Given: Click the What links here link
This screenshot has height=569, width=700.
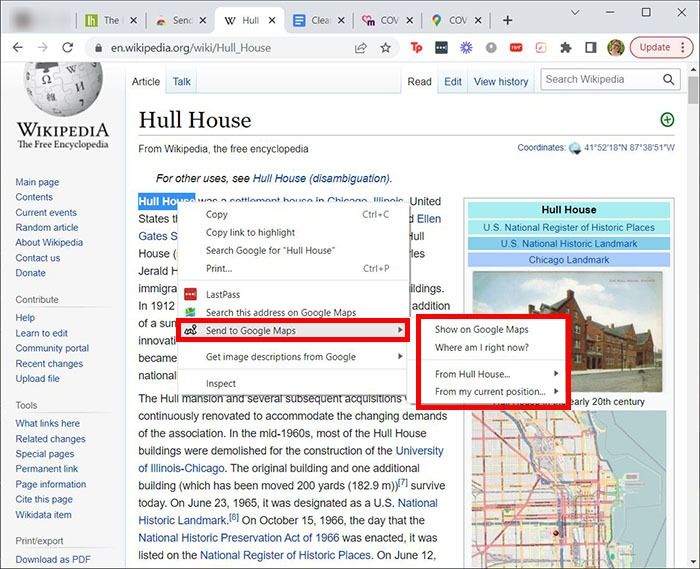Looking at the screenshot, I should pos(47,424).
